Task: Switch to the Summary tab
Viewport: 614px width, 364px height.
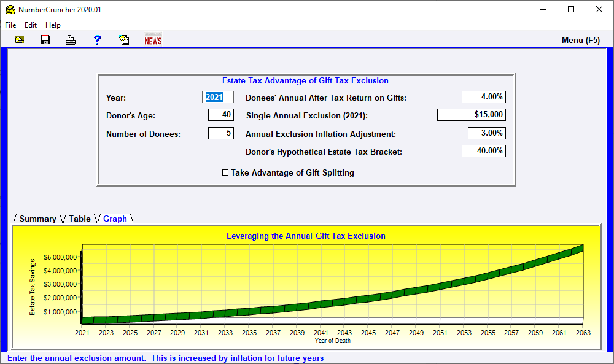Action: (x=38, y=219)
